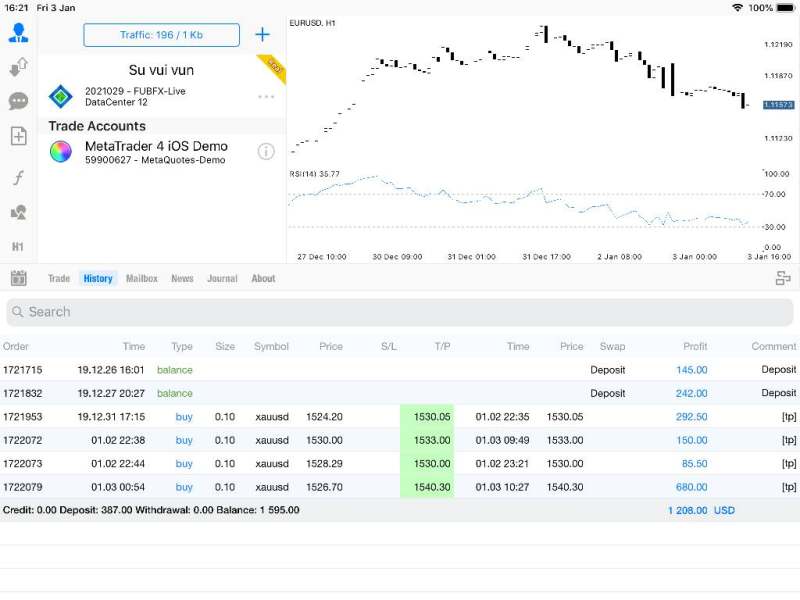
Task: Open the indicators f icon
Action: click(x=18, y=178)
